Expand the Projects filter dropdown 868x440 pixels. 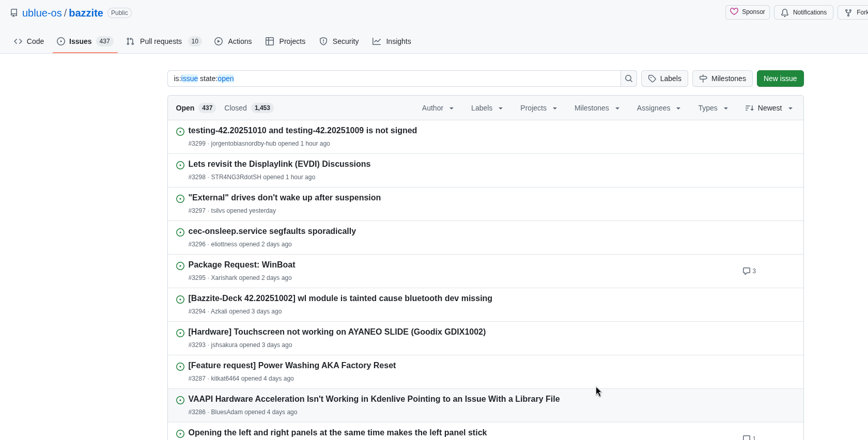point(539,108)
